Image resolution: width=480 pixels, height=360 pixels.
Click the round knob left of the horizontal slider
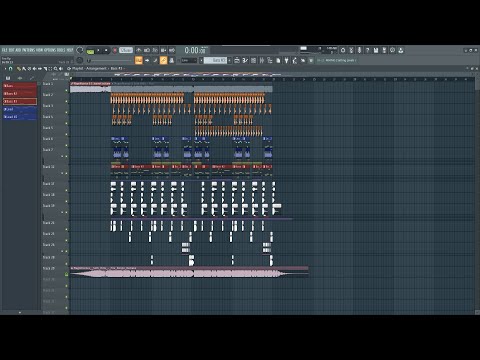79,60
